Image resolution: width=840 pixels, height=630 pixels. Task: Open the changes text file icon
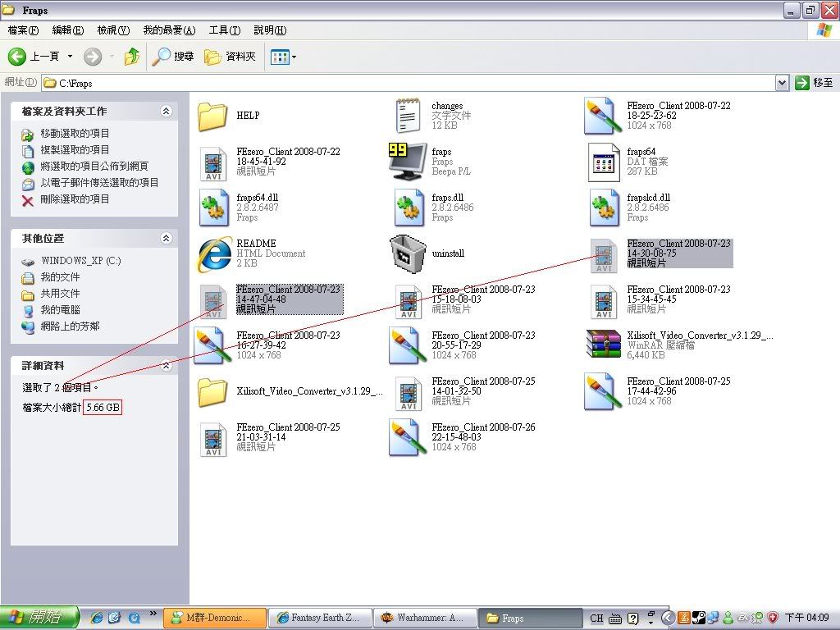[x=409, y=116]
